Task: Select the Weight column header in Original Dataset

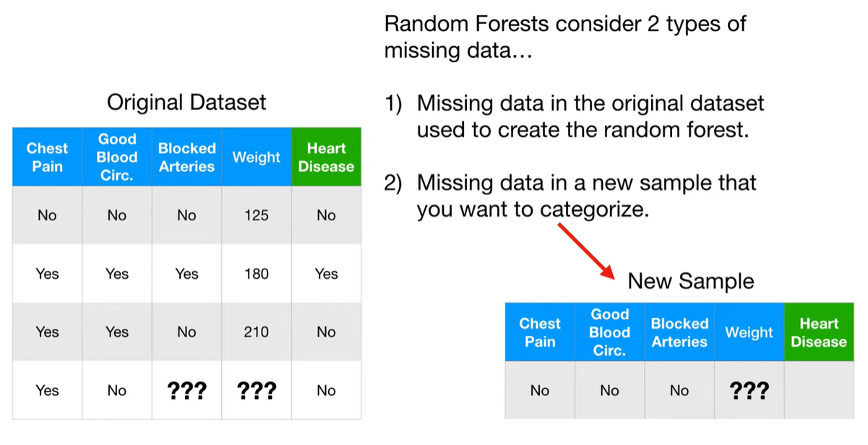Action: tap(257, 157)
